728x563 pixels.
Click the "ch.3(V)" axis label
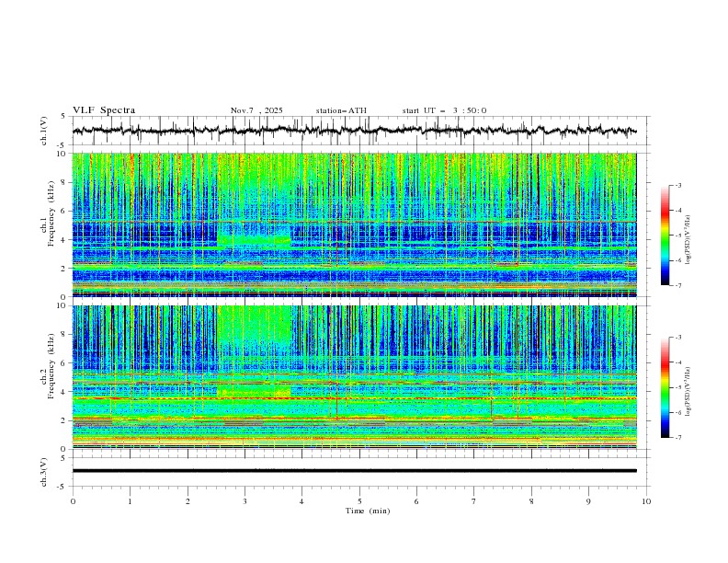(x=43, y=472)
